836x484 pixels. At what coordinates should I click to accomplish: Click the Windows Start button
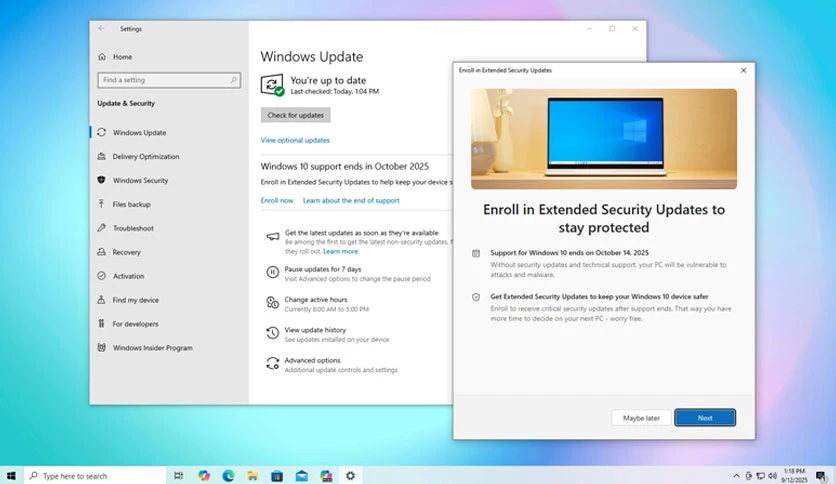(x=11, y=475)
